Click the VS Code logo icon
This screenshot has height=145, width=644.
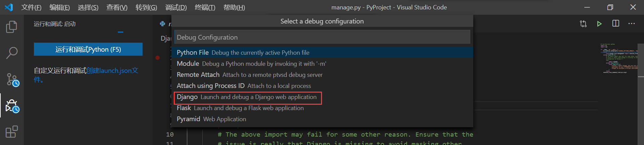(x=9, y=7)
